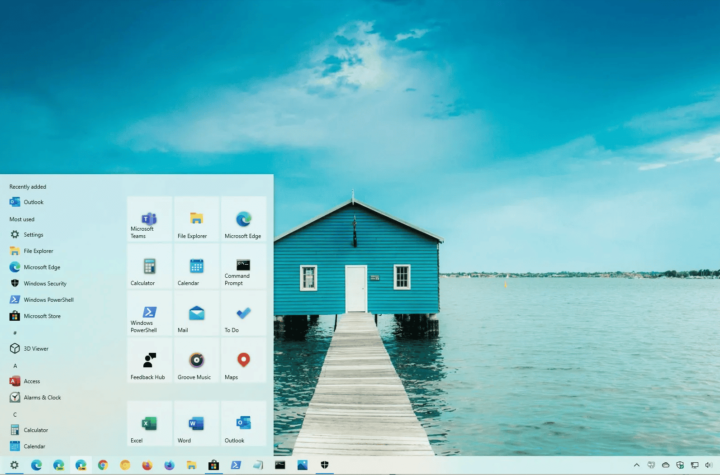Viewport: 720px width, 475px height.
Task: Click the Maps tile
Action: coord(243,362)
